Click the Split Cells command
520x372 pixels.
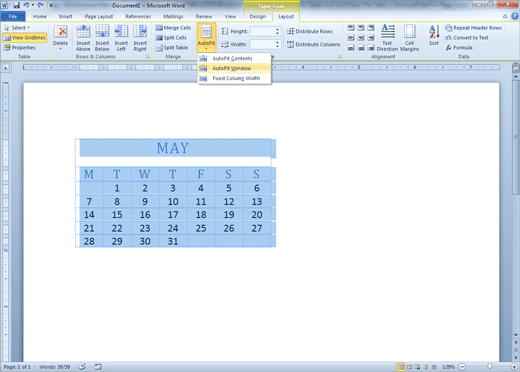click(171, 38)
